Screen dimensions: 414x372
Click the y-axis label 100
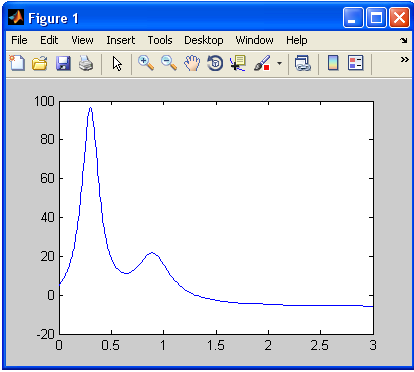(x=44, y=101)
